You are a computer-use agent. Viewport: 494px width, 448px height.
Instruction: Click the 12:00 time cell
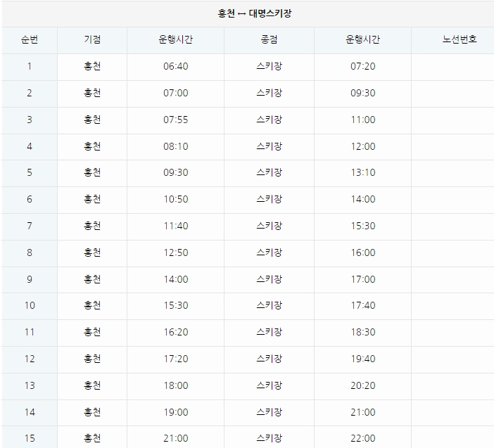(x=362, y=146)
